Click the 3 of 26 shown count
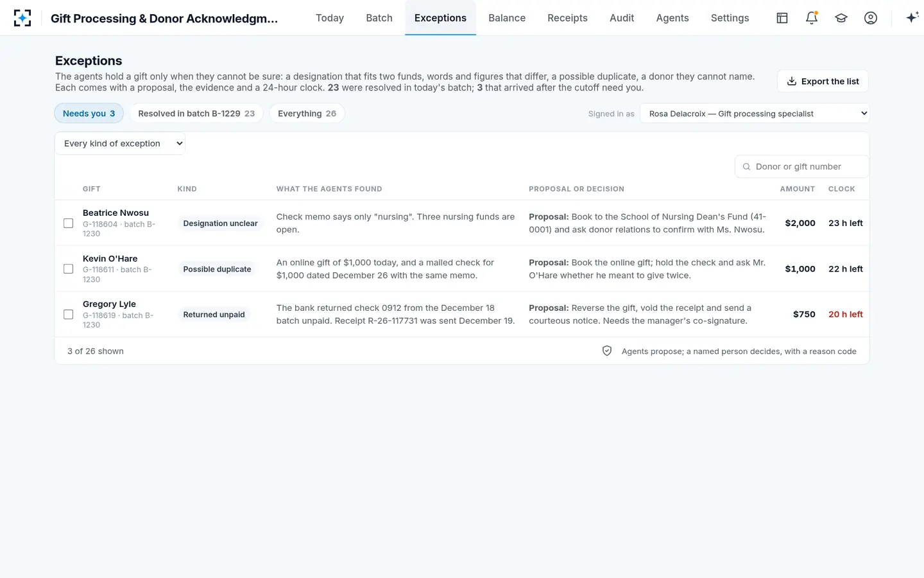The height and width of the screenshot is (578, 924). 96,351
